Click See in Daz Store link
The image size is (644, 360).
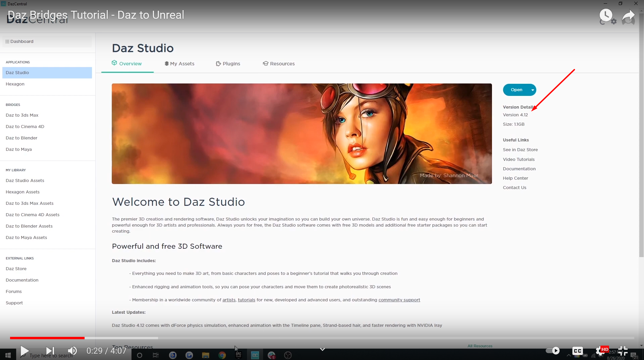(x=520, y=150)
